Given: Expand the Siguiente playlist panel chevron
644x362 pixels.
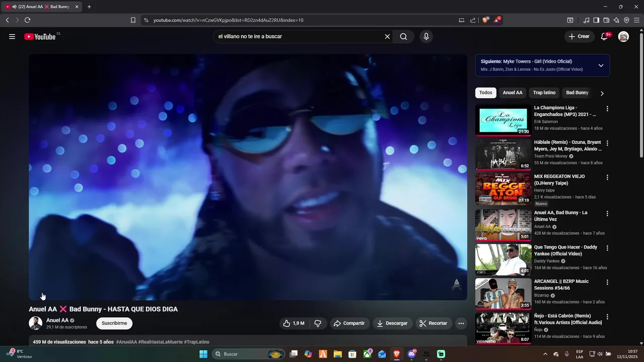Looking at the screenshot, I should tap(601, 65).
